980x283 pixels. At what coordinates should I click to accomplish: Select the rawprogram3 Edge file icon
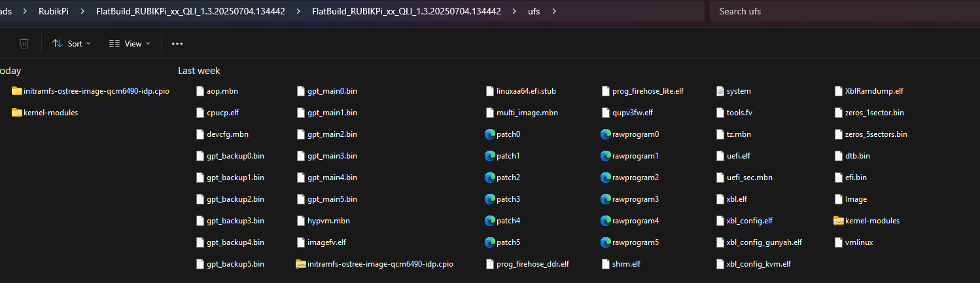[x=606, y=199]
